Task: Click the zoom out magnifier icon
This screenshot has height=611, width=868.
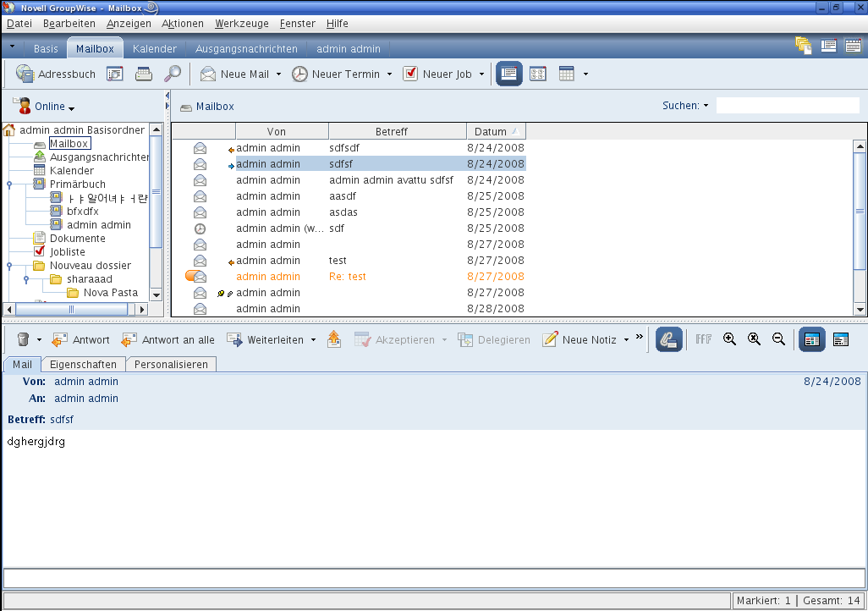Action: 778,339
